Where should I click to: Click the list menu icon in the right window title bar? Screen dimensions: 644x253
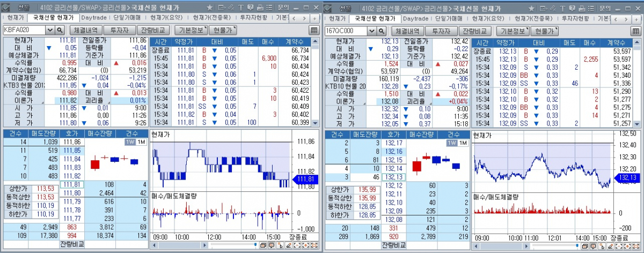pos(591,8)
